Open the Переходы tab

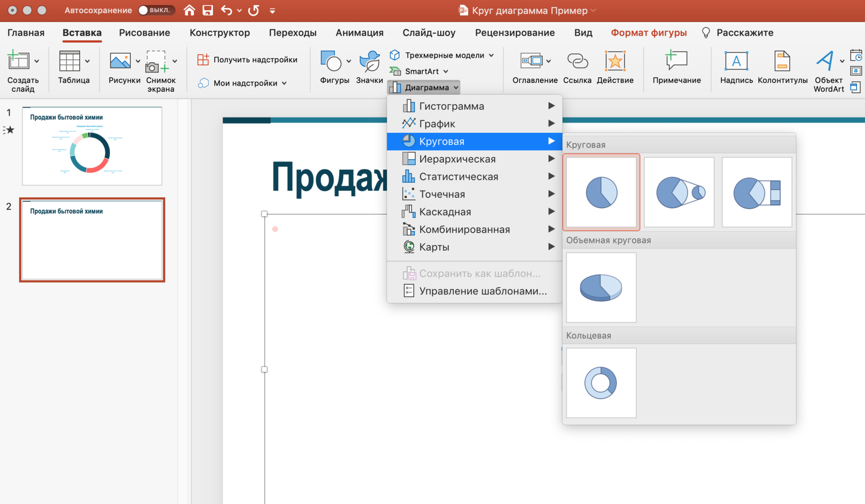(292, 32)
